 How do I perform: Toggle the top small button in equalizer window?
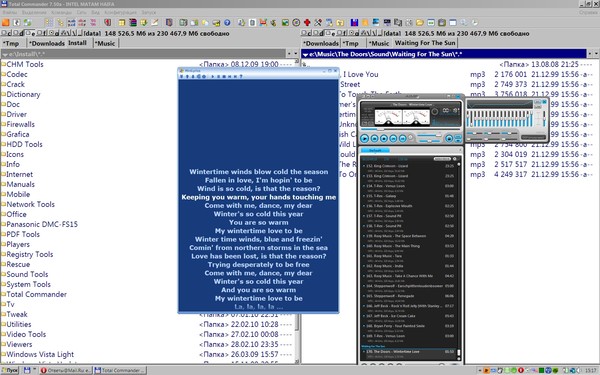click(537, 102)
